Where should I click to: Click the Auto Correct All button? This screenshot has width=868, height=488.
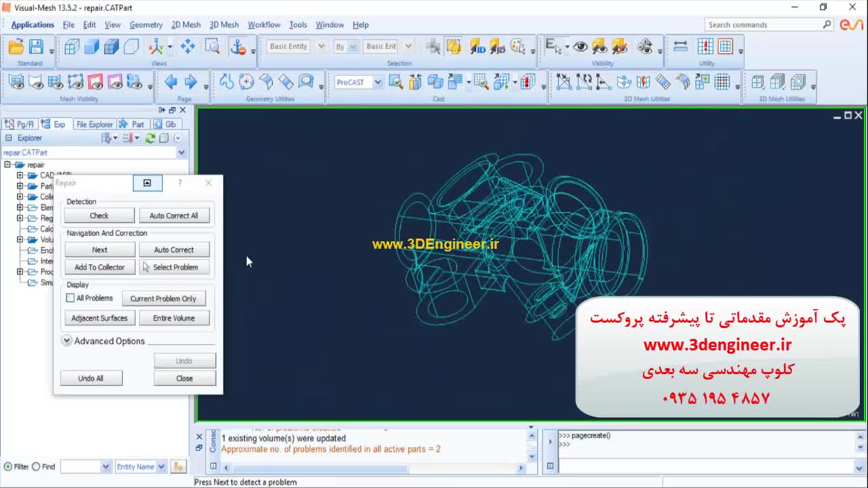tap(174, 216)
